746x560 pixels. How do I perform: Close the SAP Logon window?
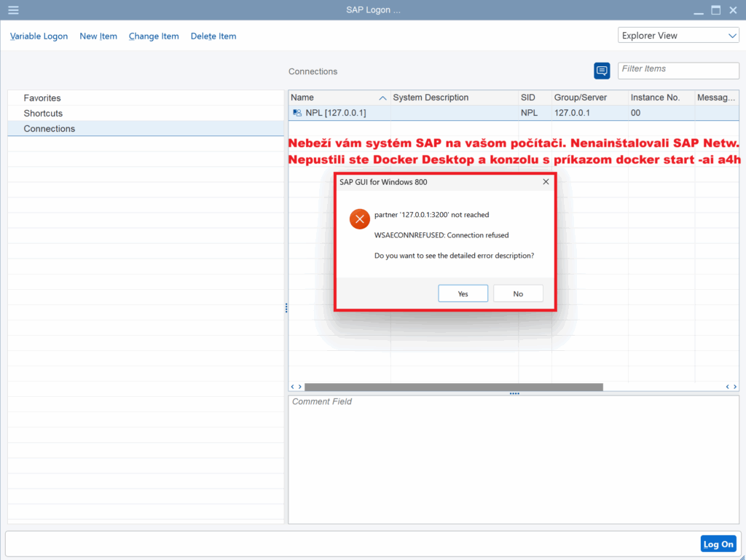[x=733, y=10]
